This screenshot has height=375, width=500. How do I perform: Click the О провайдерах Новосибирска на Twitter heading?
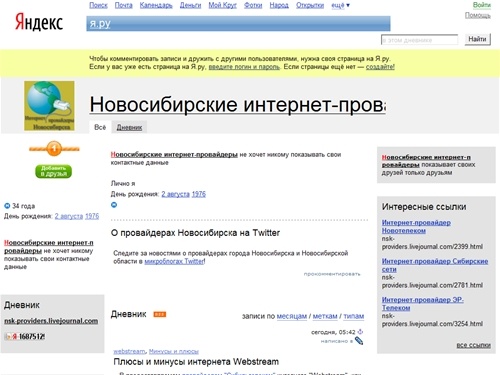(195, 233)
